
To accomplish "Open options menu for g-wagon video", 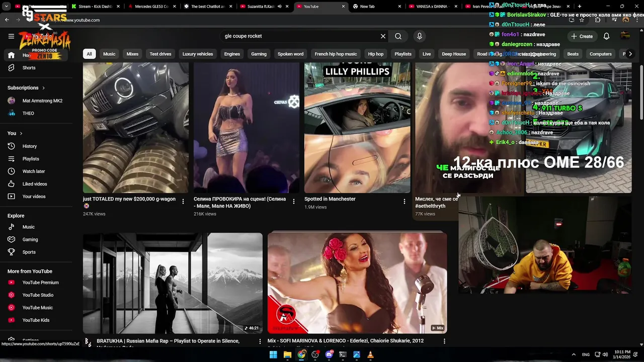I will pyautogui.click(x=183, y=202).
